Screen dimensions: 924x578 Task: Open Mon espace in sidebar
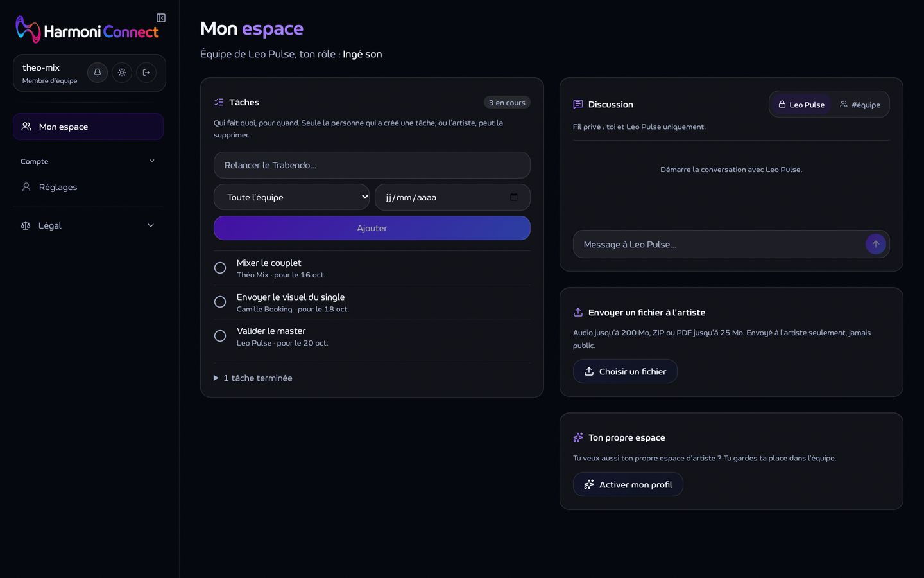[x=88, y=127]
